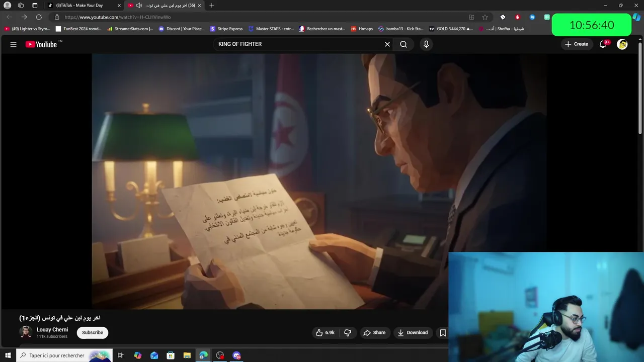The width and height of the screenshot is (644, 362).
Task: Start voice search with microphone icon
Action: (426, 44)
